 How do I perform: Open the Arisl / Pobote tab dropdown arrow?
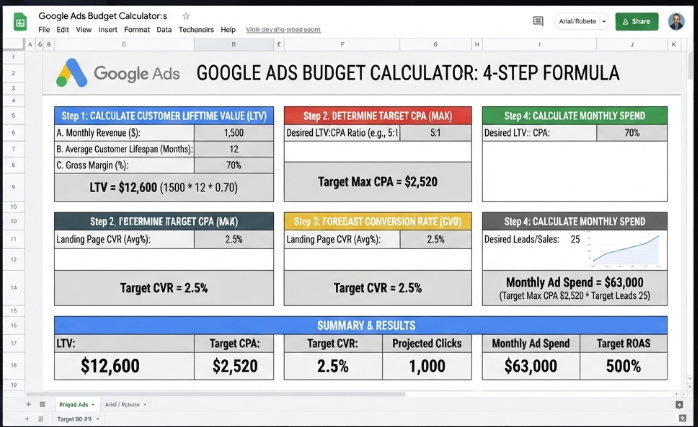point(145,405)
